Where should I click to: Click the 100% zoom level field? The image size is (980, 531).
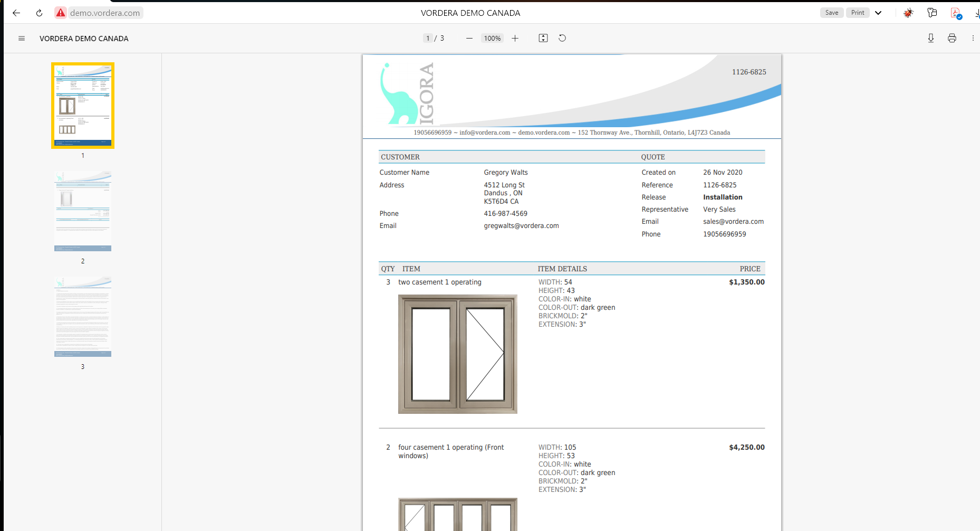492,39
